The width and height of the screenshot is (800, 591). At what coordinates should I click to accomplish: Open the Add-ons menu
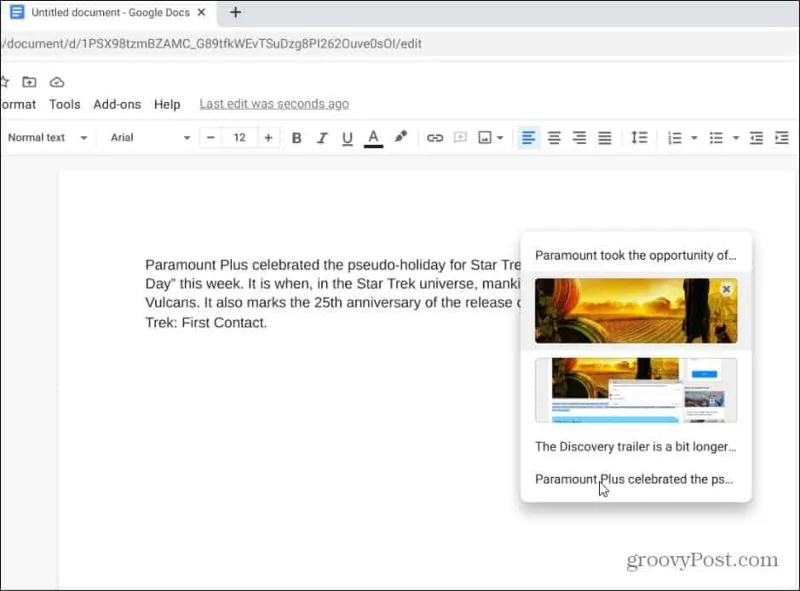117,104
